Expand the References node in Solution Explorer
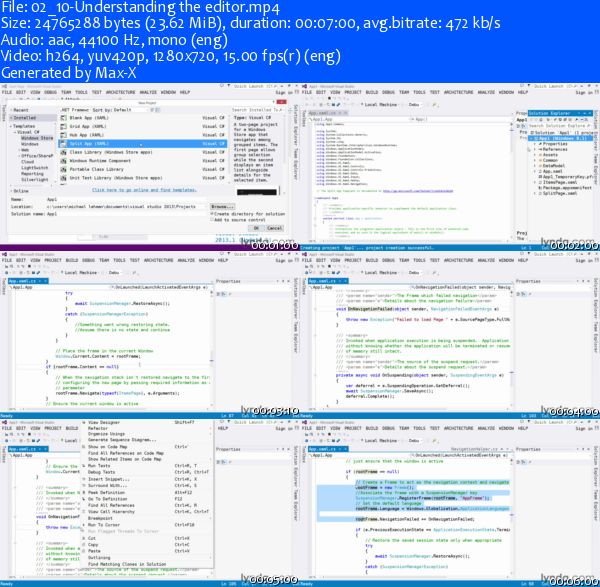The height and width of the screenshot is (587, 600). 535,149
